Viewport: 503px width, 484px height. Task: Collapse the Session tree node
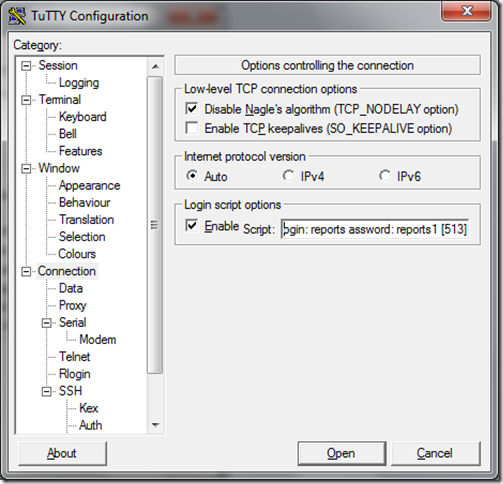(26, 66)
